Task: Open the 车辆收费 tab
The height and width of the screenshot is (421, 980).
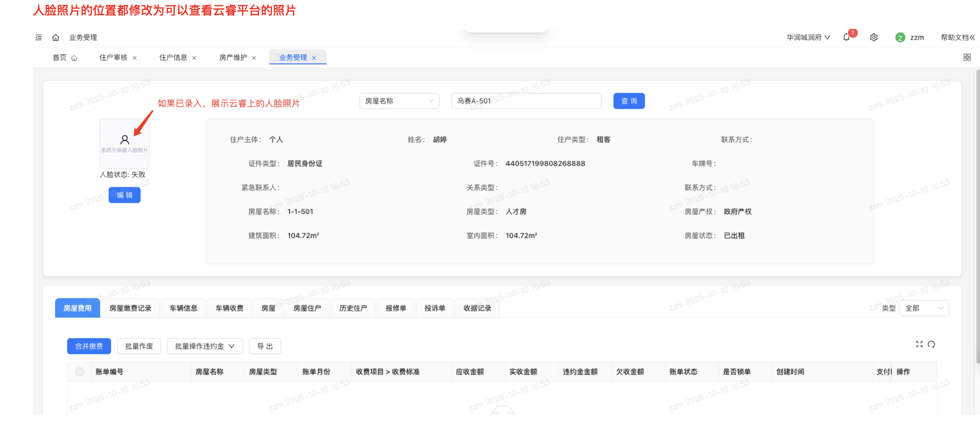Action: coord(229,308)
